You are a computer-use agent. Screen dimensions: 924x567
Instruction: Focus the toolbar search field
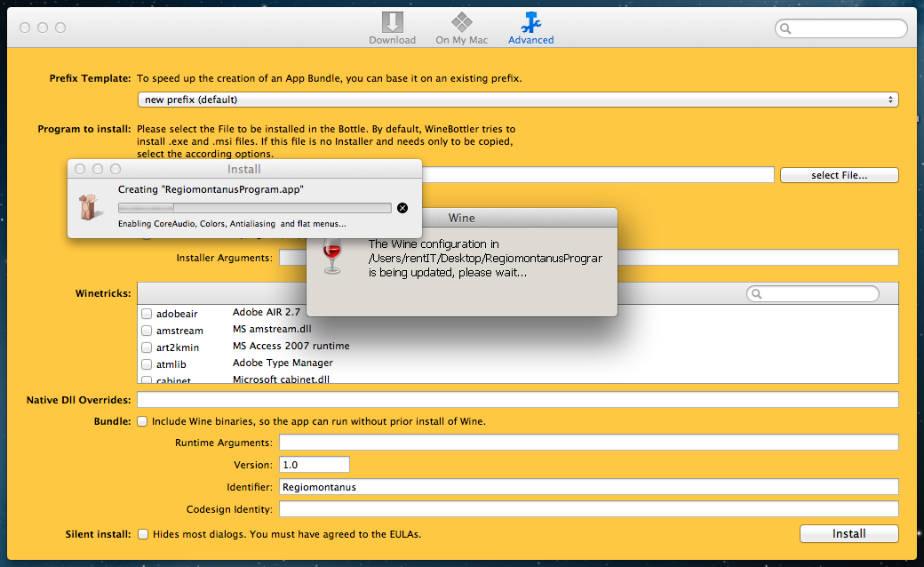840,28
